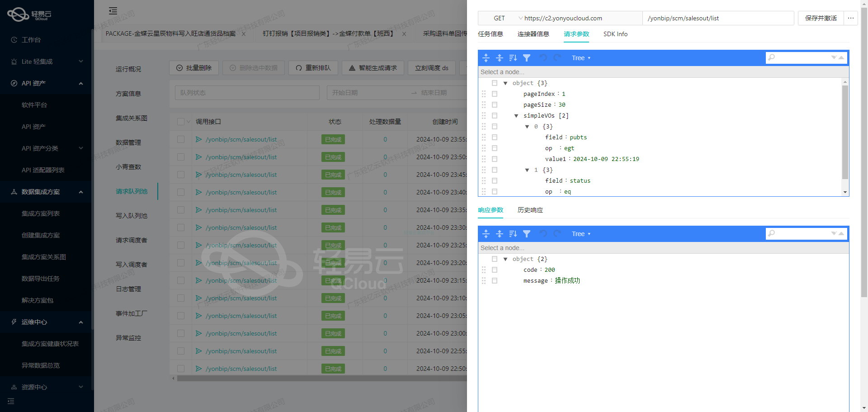The width and height of the screenshot is (868, 412).
Task: Open the 23:35 /yonbip/scm/salesout/list link
Action: tap(241, 210)
